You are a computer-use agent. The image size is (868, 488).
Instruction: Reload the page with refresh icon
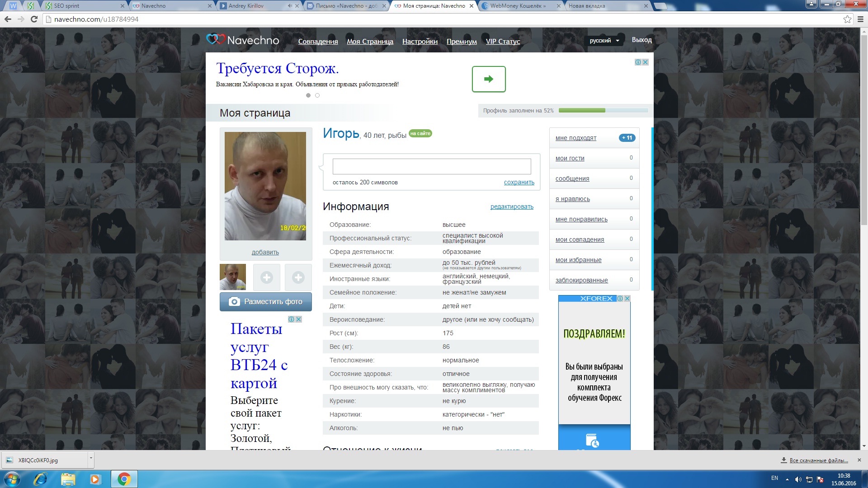34,19
